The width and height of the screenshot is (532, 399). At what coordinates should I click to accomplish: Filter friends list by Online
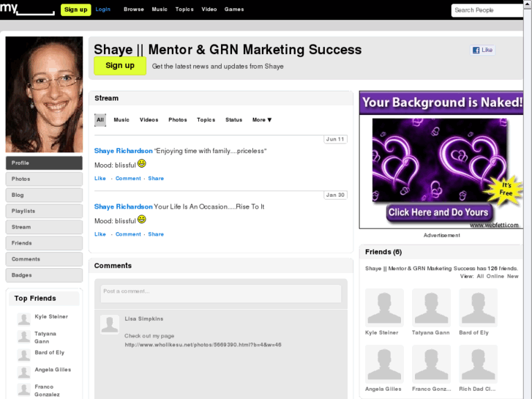click(495, 277)
